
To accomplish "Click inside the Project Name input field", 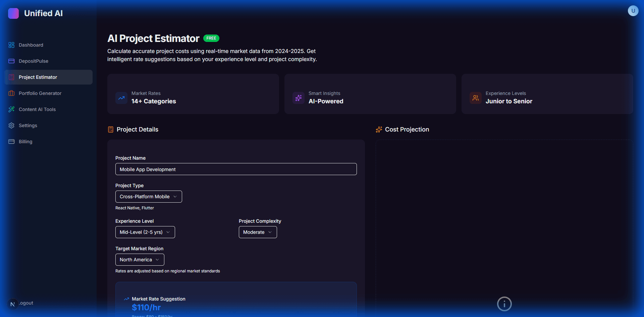I will coord(236,169).
